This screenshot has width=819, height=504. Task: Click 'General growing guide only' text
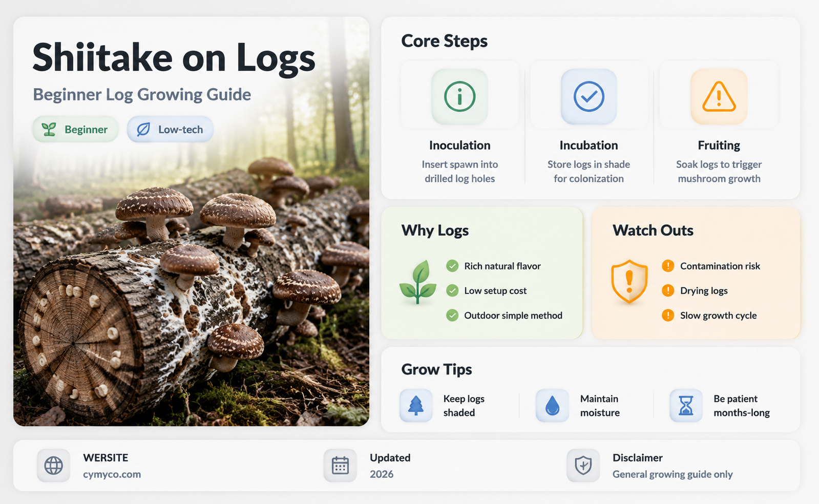pyautogui.click(x=673, y=474)
